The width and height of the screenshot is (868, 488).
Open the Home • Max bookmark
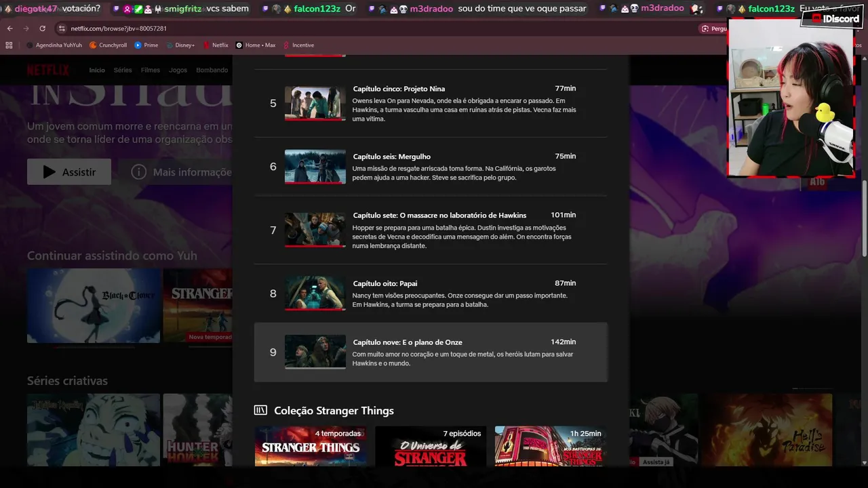pos(256,45)
